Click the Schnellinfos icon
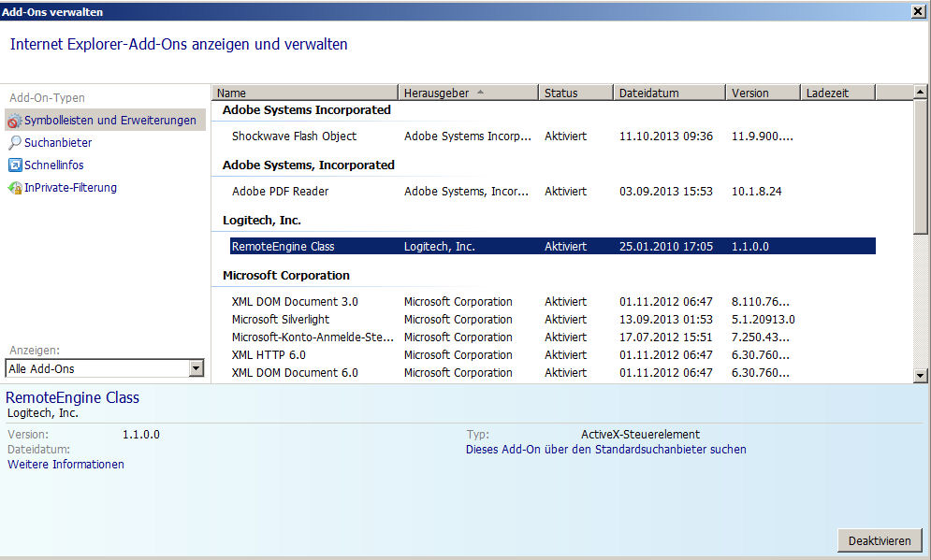 (14, 165)
